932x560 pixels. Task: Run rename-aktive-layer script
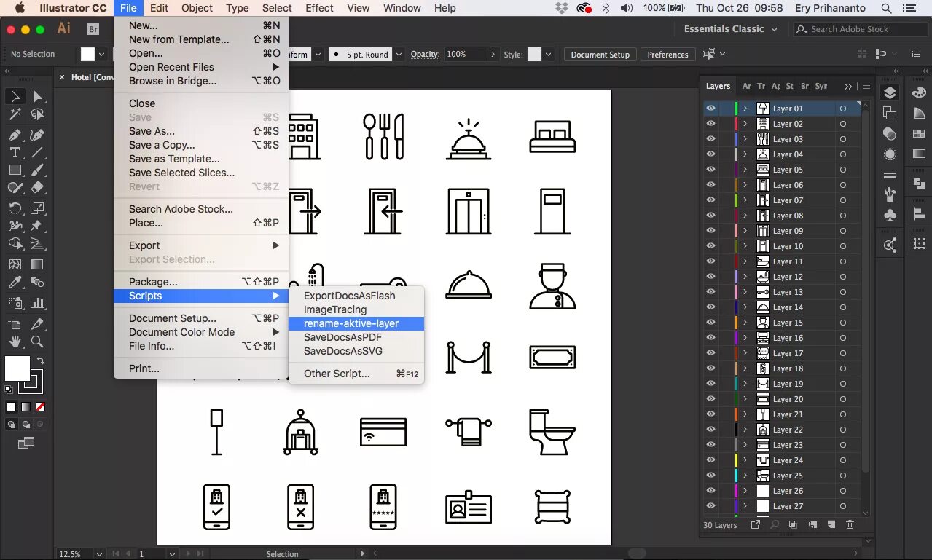[356, 323]
